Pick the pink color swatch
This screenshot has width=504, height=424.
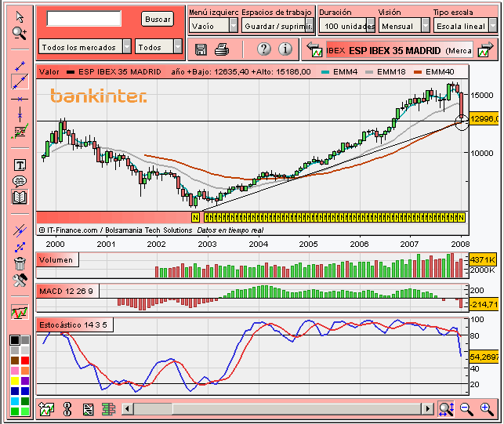pos(15,371)
